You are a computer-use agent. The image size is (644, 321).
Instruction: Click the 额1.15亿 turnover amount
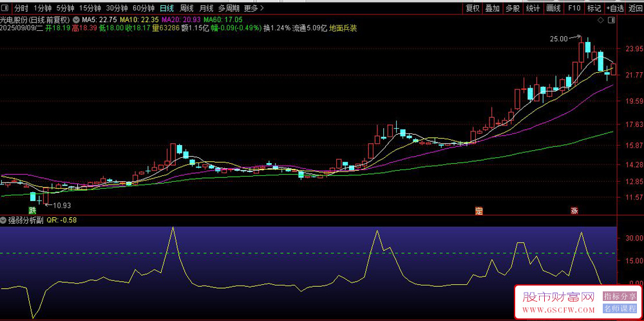click(x=196, y=28)
